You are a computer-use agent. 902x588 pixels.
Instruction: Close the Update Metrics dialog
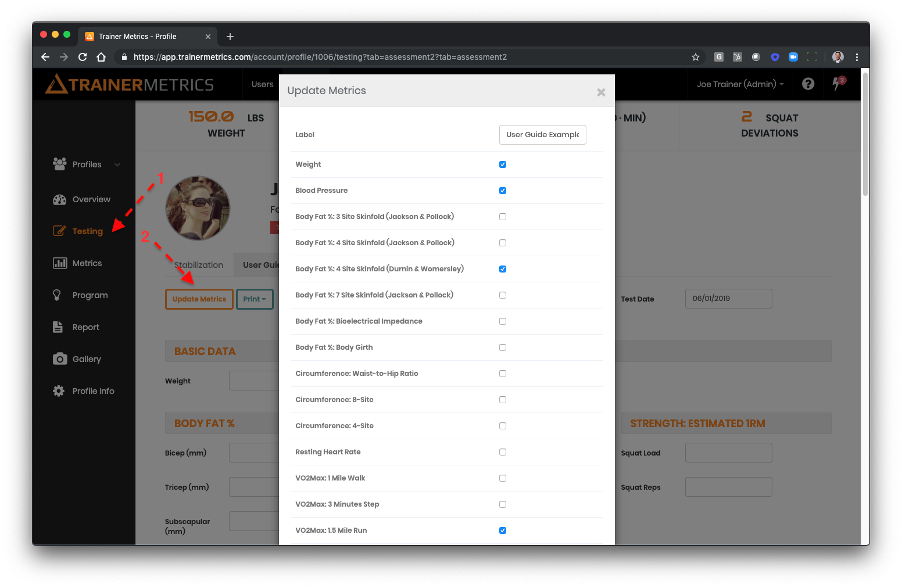coord(601,92)
